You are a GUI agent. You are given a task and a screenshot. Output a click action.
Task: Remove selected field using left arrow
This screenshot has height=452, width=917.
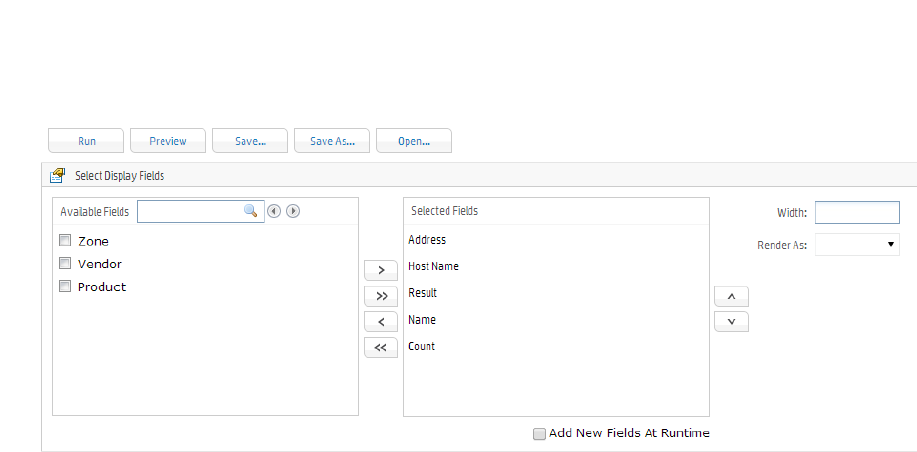click(x=381, y=322)
